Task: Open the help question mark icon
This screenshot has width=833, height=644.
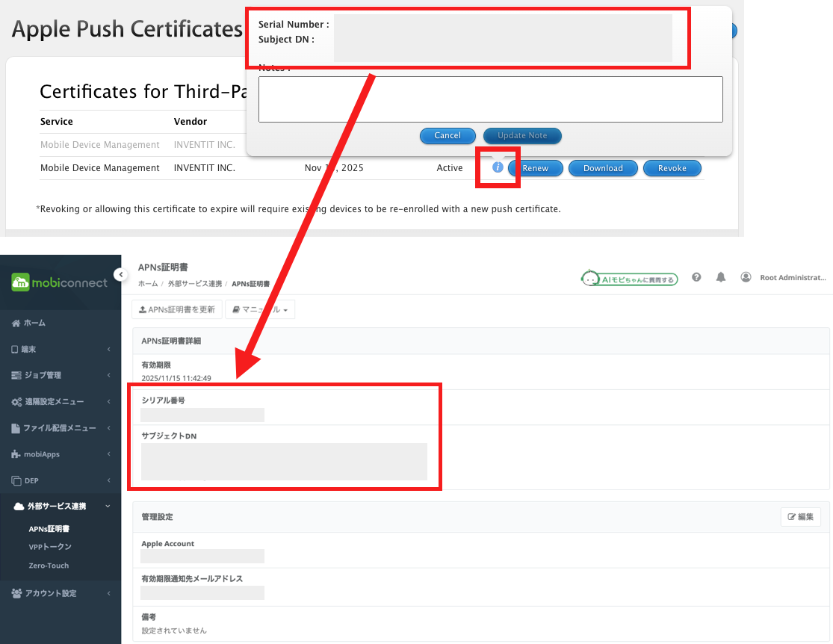Action: click(696, 277)
